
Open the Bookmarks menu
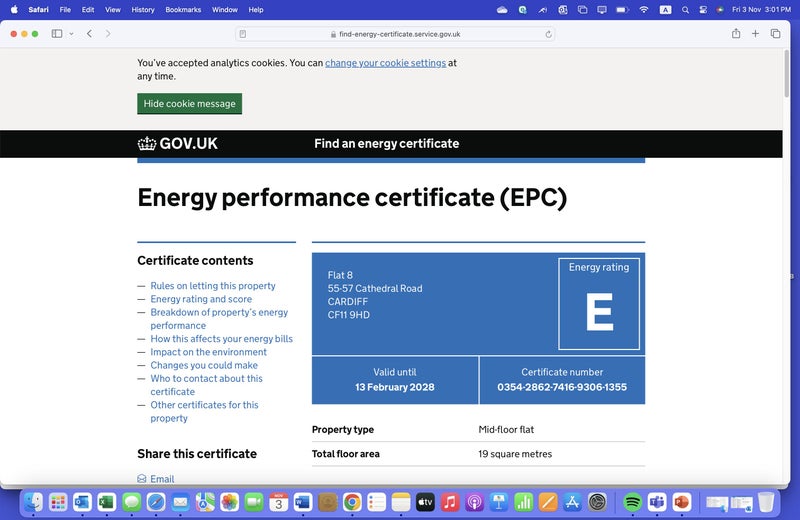pos(184,9)
